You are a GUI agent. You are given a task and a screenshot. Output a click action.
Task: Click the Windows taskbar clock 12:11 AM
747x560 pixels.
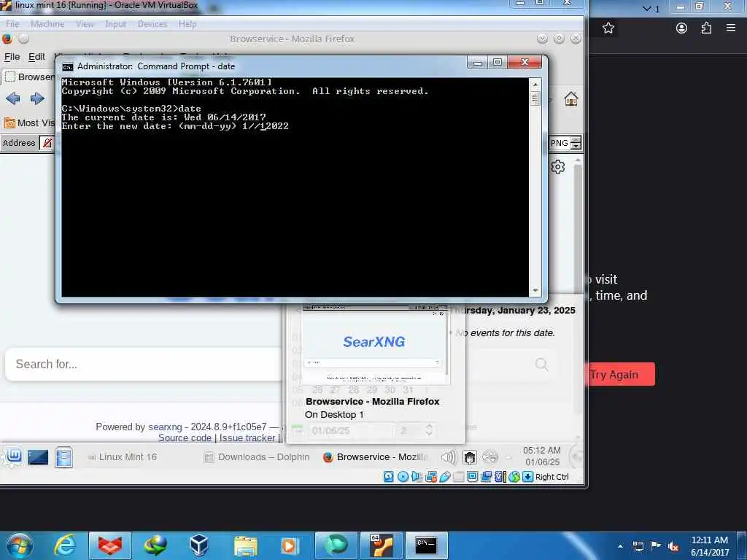pos(709,540)
